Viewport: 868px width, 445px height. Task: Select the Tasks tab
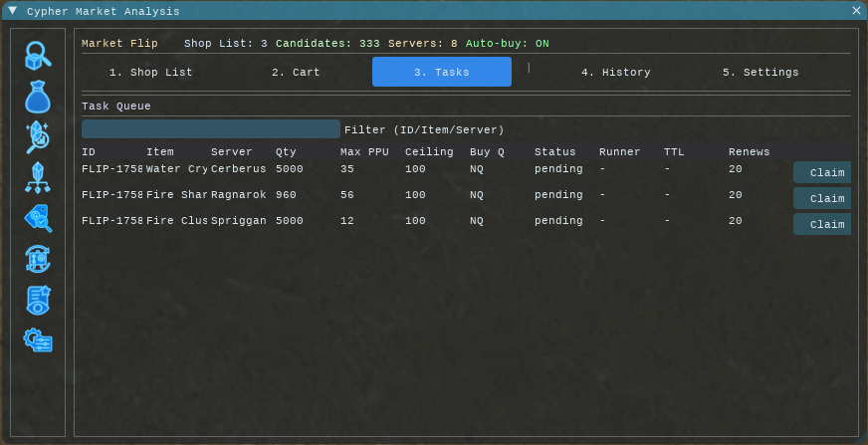click(x=442, y=73)
